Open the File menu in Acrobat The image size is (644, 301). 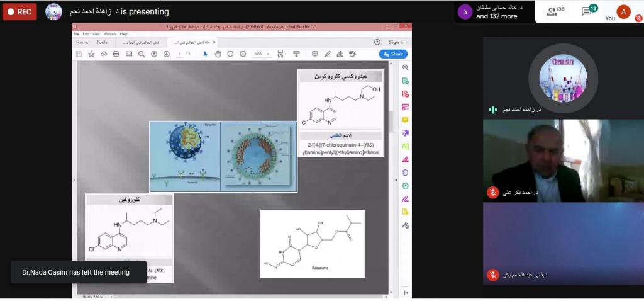click(x=77, y=33)
